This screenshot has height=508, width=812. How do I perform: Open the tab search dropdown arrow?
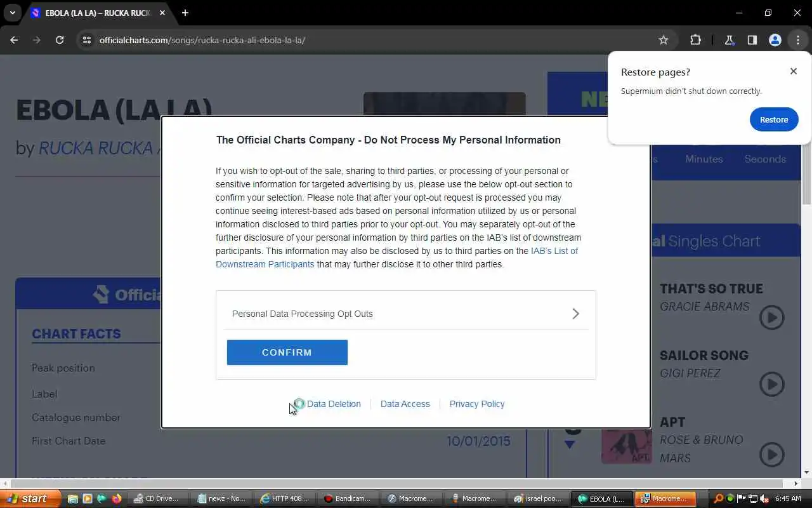coord(12,13)
